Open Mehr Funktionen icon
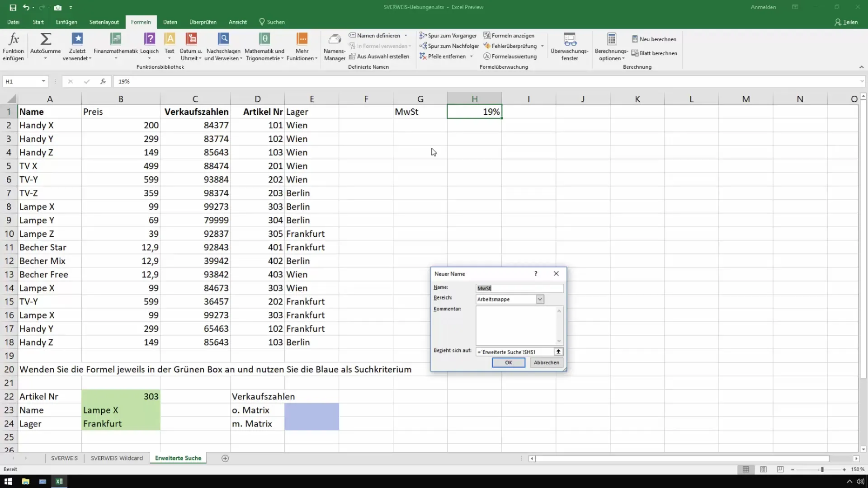Screen dimensions: 868x488 coord(302,47)
